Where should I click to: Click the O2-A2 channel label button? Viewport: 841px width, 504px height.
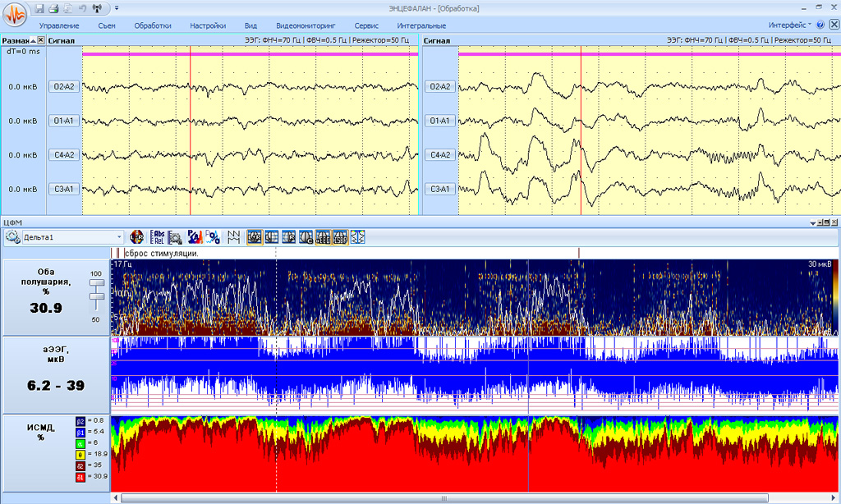point(64,87)
